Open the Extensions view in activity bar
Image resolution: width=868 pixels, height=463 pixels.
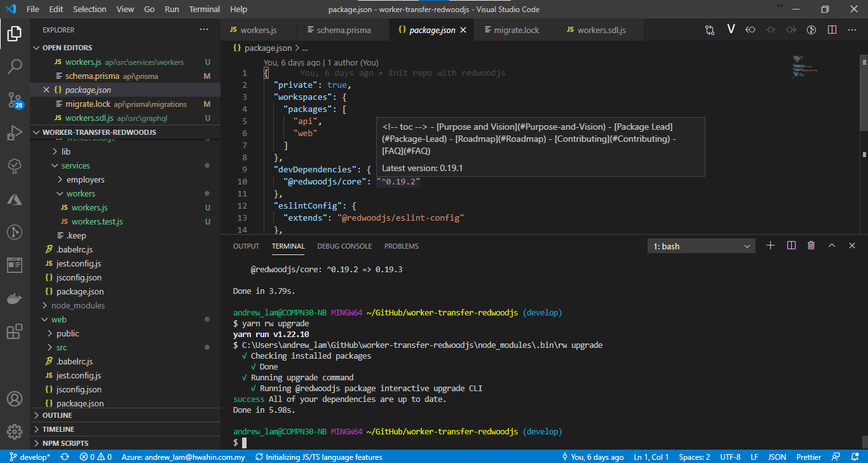[15, 332]
